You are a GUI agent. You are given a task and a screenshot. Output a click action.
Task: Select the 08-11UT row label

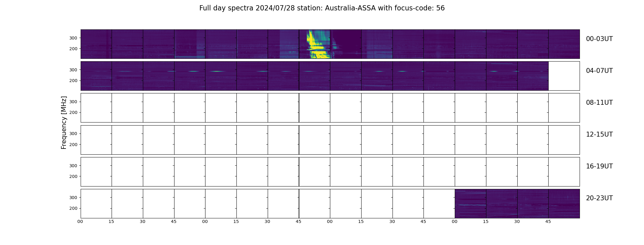[x=599, y=103]
